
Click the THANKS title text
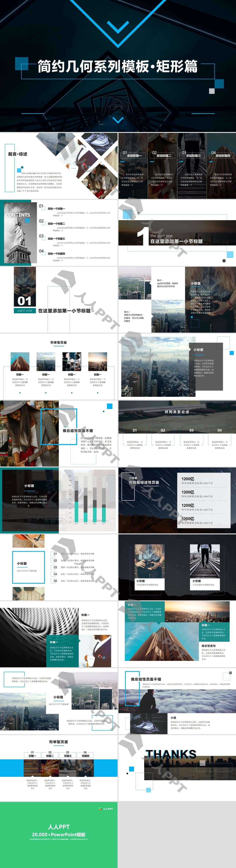[x=171, y=754]
